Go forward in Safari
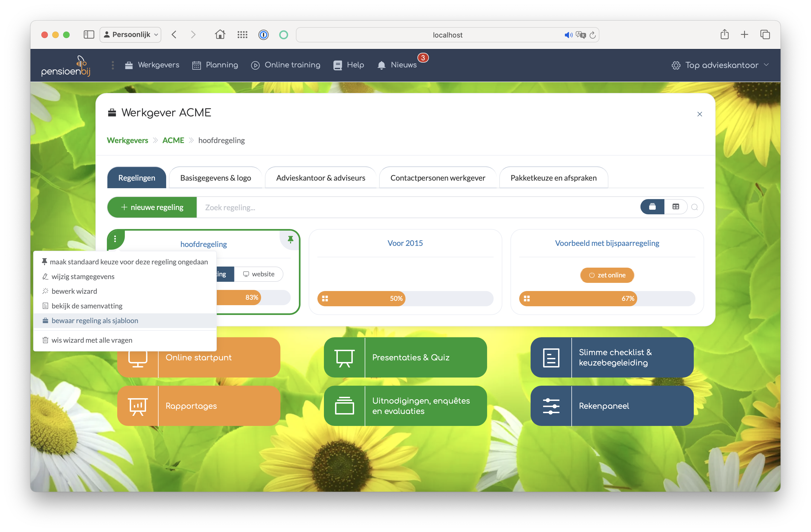The height and width of the screenshot is (532, 811). 193,35
